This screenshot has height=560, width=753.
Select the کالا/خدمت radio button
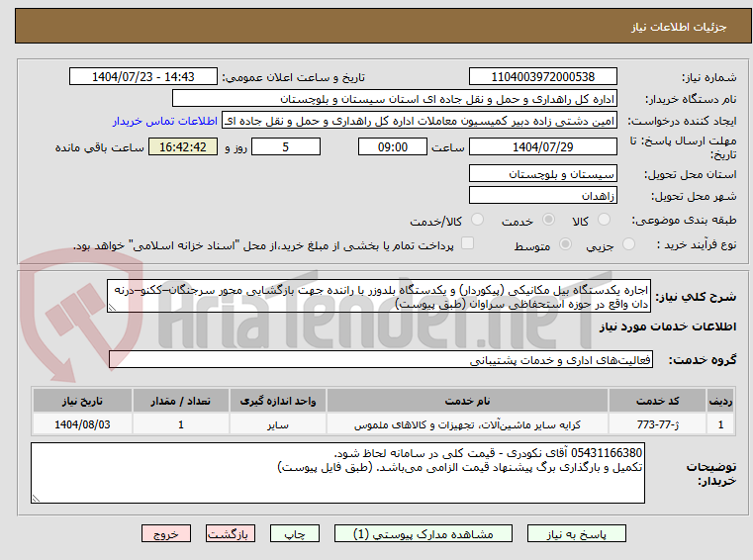(x=477, y=220)
